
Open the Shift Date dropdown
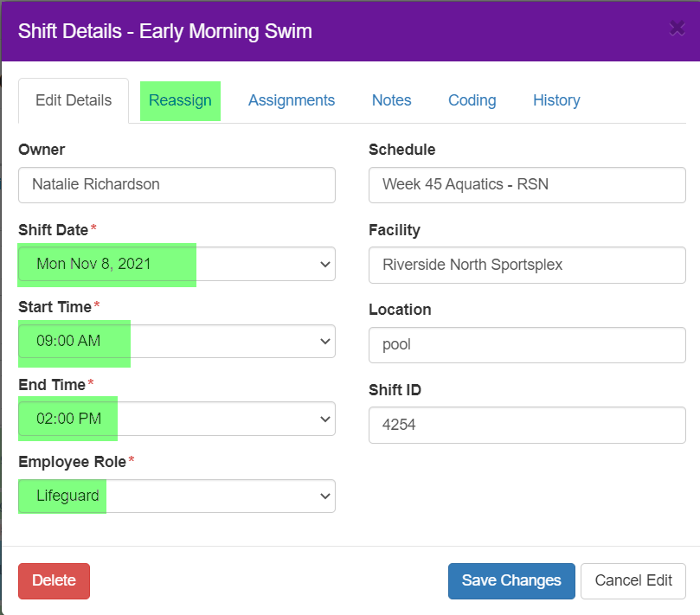click(x=177, y=264)
